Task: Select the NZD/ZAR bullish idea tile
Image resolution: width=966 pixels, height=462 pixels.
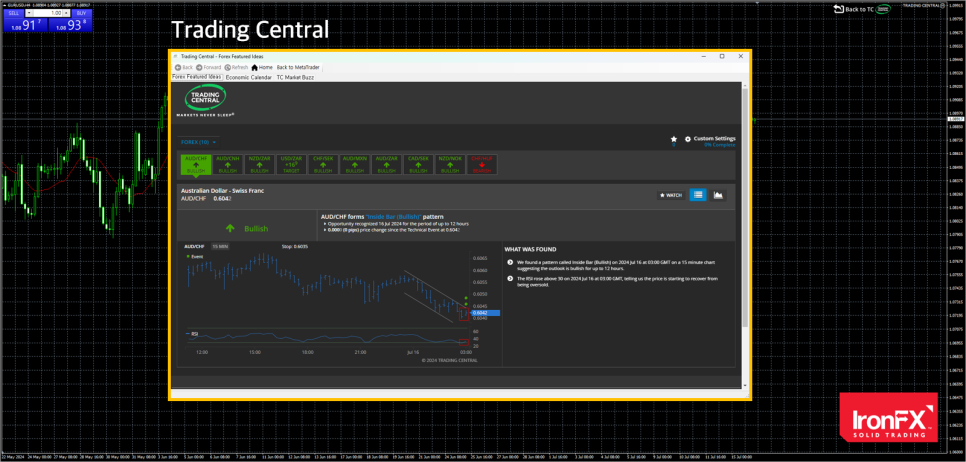Action: pos(259,164)
